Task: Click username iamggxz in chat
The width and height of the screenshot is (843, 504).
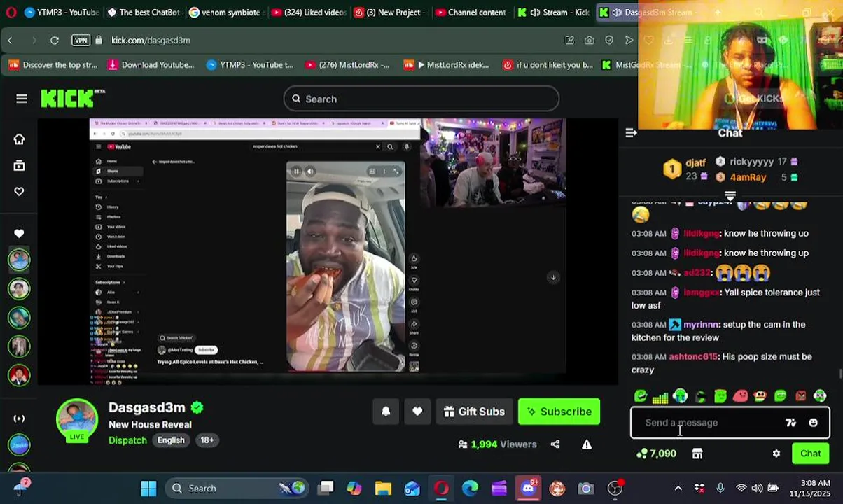Action: (x=701, y=293)
